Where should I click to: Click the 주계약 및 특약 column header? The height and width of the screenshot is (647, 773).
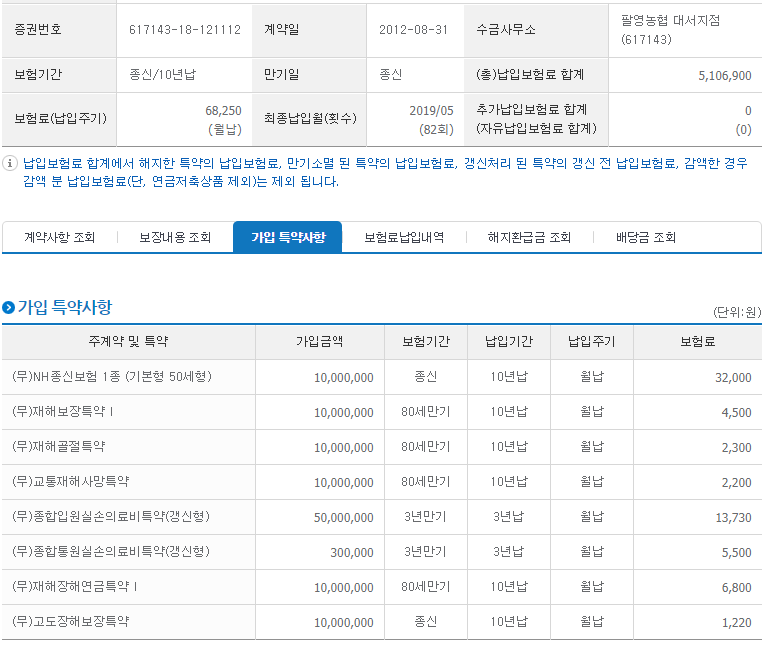click(x=128, y=341)
